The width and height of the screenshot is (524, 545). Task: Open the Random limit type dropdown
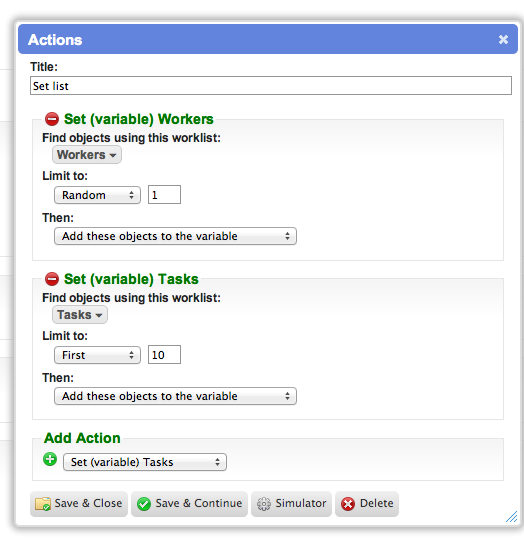click(97, 195)
